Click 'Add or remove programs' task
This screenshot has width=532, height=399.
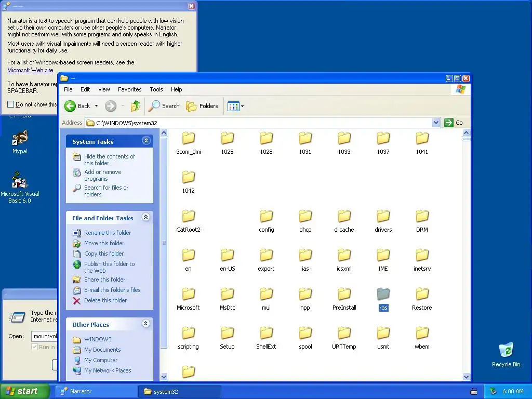tap(102, 175)
